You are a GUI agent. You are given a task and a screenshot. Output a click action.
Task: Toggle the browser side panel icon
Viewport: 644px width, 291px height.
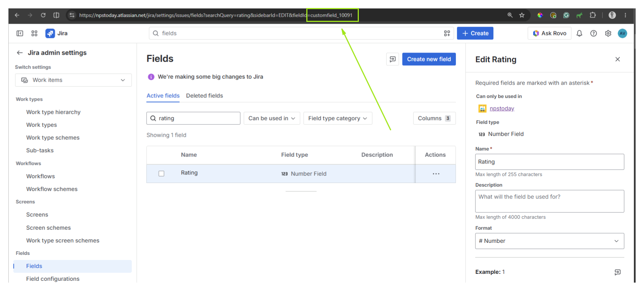(x=56, y=15)
